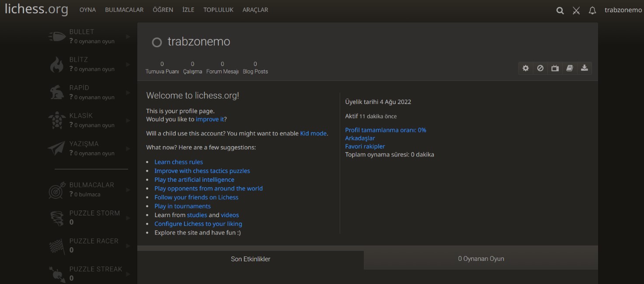Click the Bullet rocket icon
The width and height of the screenshot is (644, 284).
(57, 36)
